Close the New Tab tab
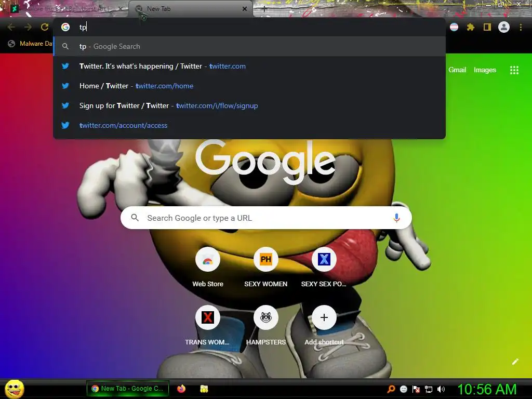This screenshot has height=399, width=532. click(x=245, y=9)
